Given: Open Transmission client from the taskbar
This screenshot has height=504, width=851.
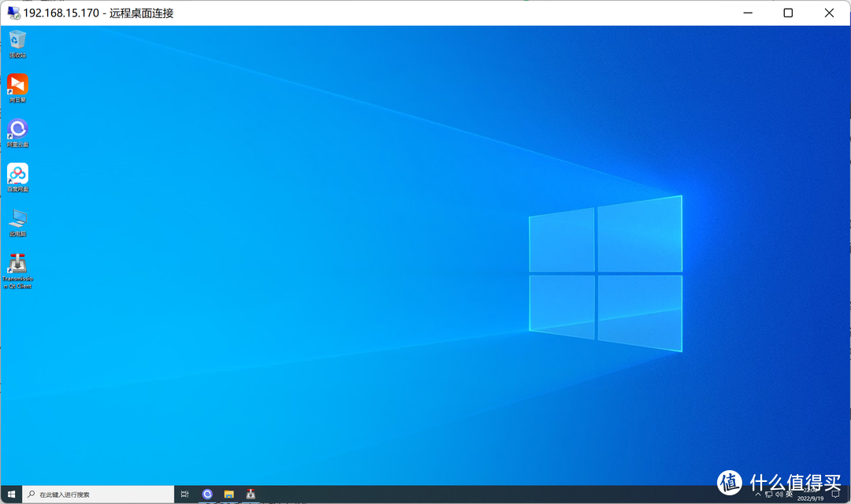Looking at the screenshot, I should click(251, 495).
